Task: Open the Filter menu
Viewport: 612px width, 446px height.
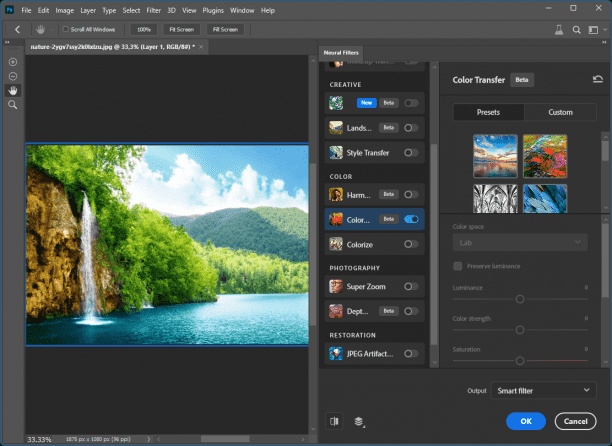Action: tap(156, 10)
